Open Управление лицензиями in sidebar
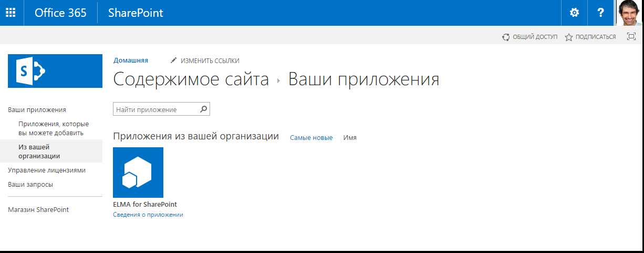 pyautogui.click(x=47, y=170)
